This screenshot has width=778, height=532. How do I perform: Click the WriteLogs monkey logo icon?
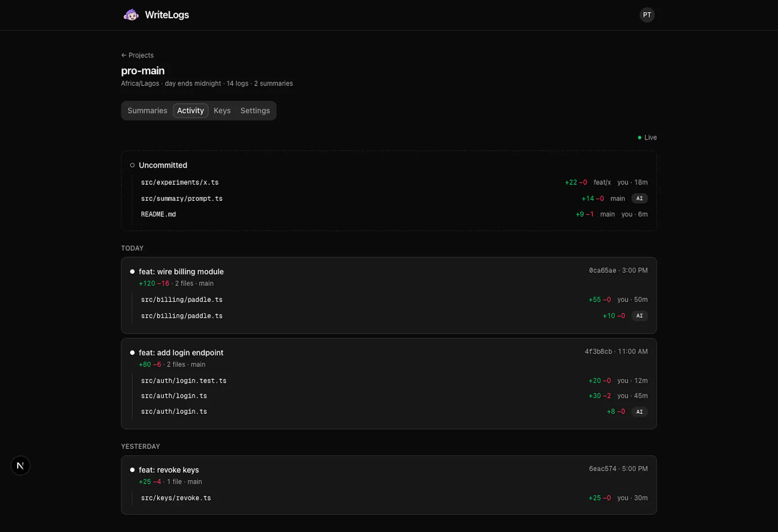click(131, 15)
